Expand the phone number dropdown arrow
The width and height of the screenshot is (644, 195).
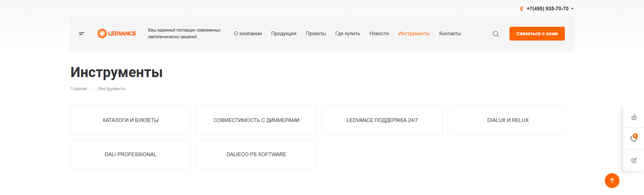click(572, 9)
